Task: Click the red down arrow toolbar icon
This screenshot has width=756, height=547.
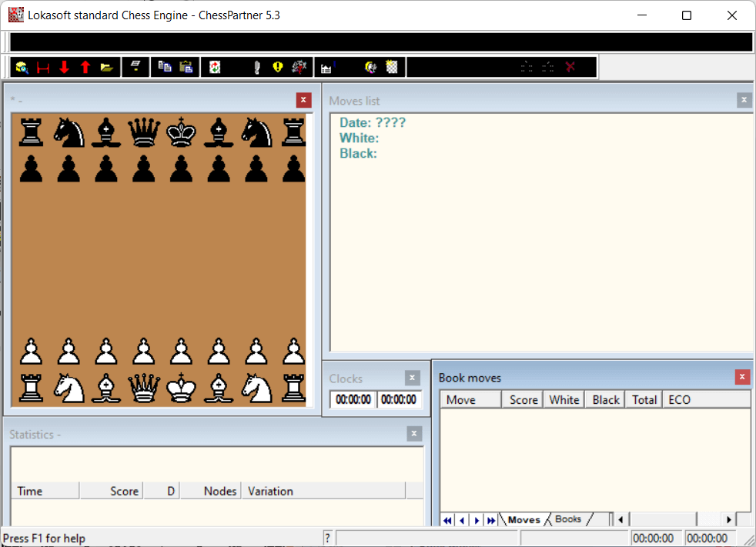Action: [64, 68]
